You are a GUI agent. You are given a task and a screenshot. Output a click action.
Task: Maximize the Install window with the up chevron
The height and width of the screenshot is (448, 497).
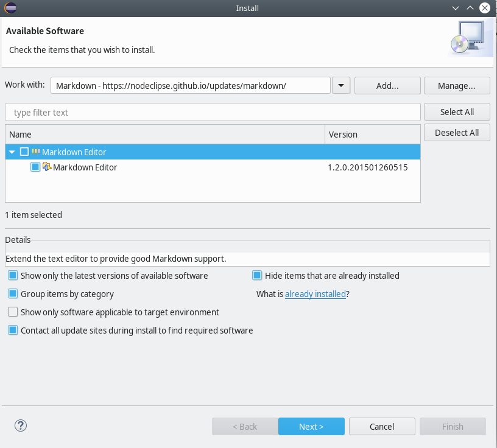point(470,8)
